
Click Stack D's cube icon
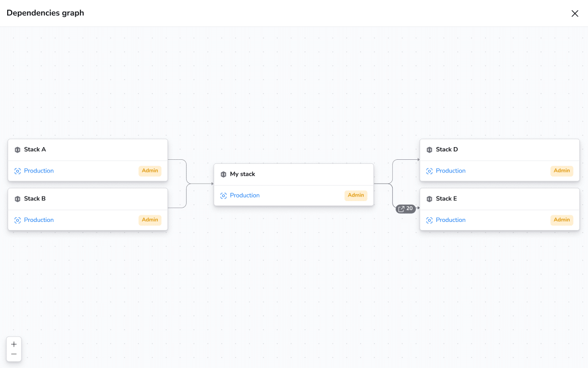pyautogui.click(x=429, y=149)
